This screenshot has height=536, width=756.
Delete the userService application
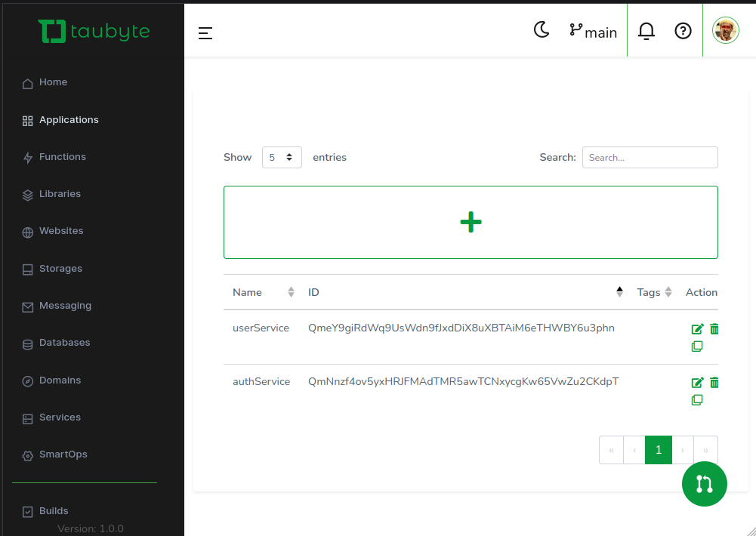point(714,329)
